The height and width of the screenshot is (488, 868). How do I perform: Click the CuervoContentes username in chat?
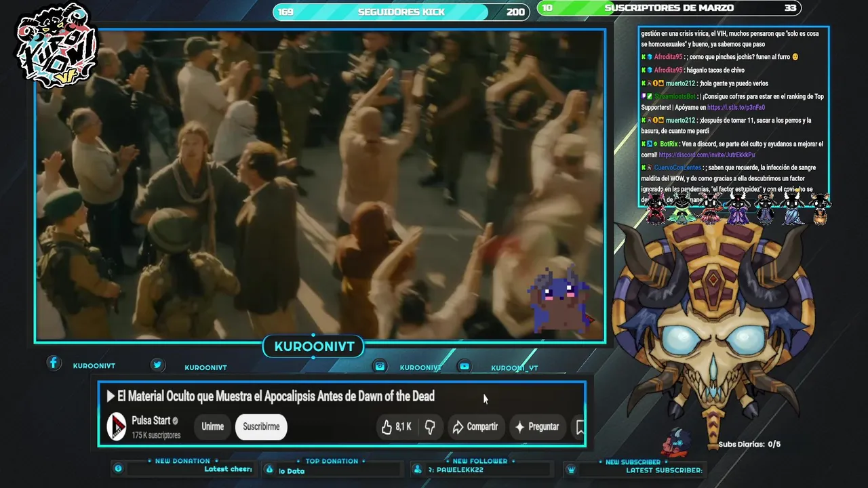click(677, 167)
